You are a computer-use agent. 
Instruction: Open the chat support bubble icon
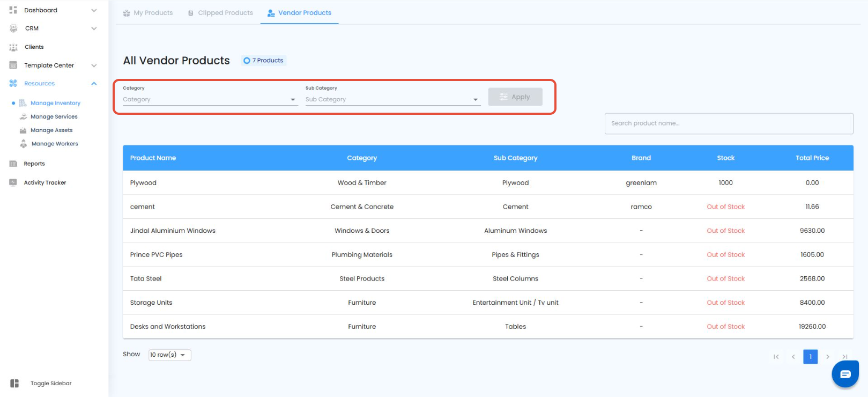pyautogui.click(x=845, y=374)
